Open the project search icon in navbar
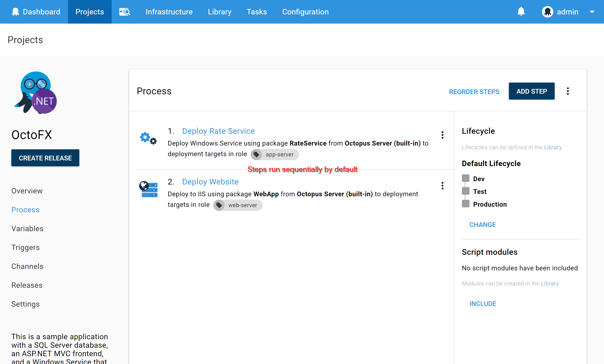This screenshot has width=604, height=364. coord(125,12)
